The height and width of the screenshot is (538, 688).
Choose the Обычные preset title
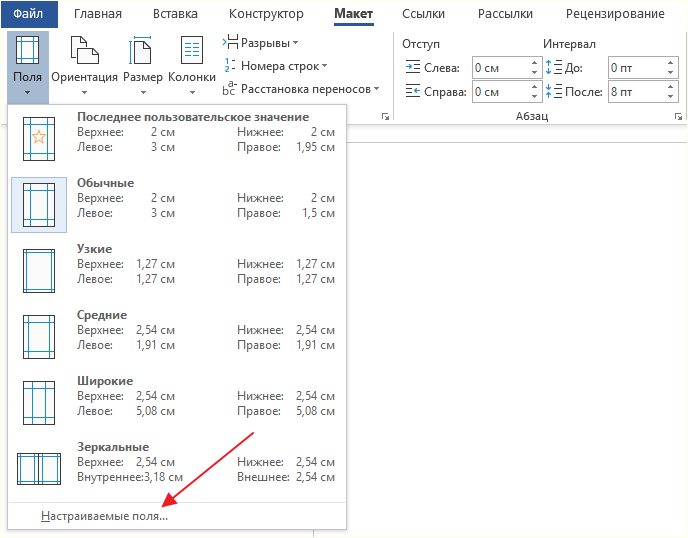tap(105, 183)
